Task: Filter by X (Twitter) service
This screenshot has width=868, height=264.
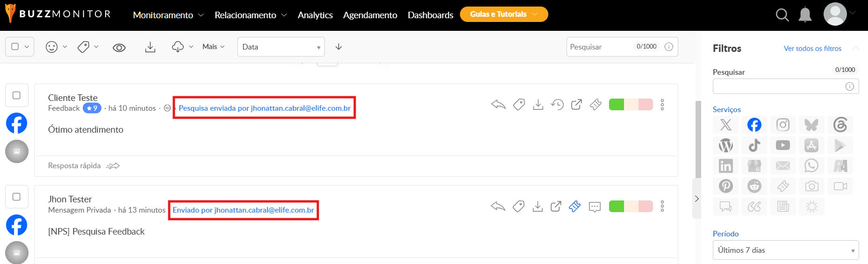Action: [x=726, y=125]
